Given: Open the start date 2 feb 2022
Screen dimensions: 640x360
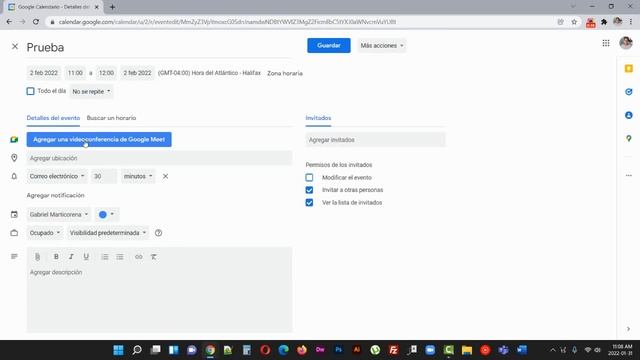Looking at the screenshot, I should (x=44, y=73).
